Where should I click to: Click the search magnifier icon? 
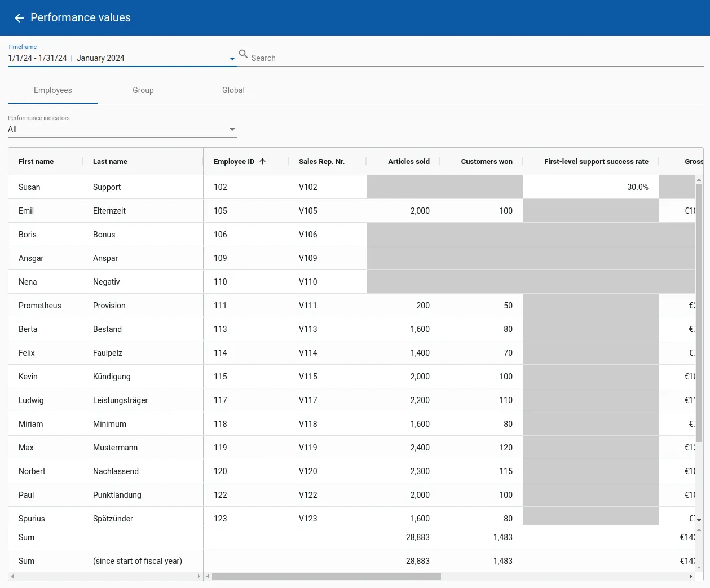[243, 54]
